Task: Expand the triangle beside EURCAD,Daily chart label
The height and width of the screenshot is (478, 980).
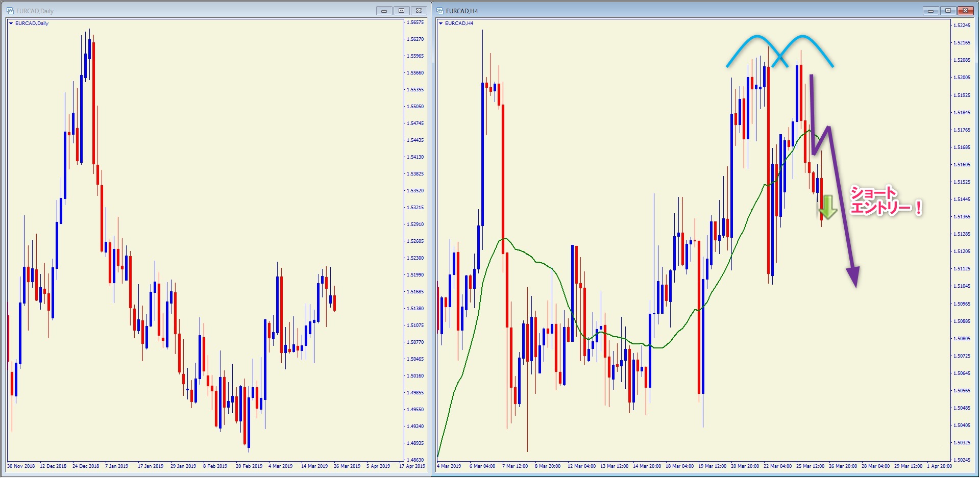Action: click(11, 23)
